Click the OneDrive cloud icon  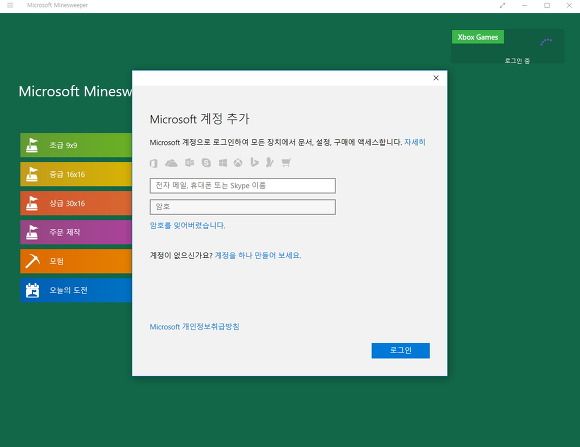click(171, 163)
